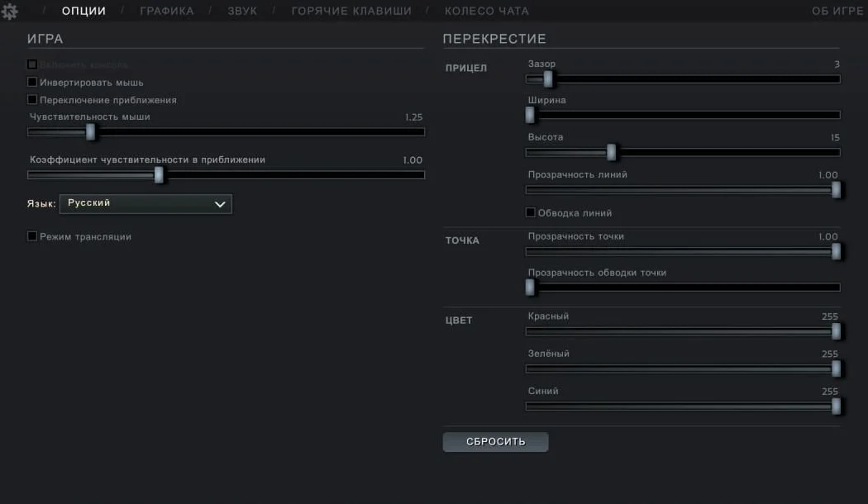This screenshot has height=504, width=868.
Task: Click the ИГРА section heading
Action: coord(45,39)
